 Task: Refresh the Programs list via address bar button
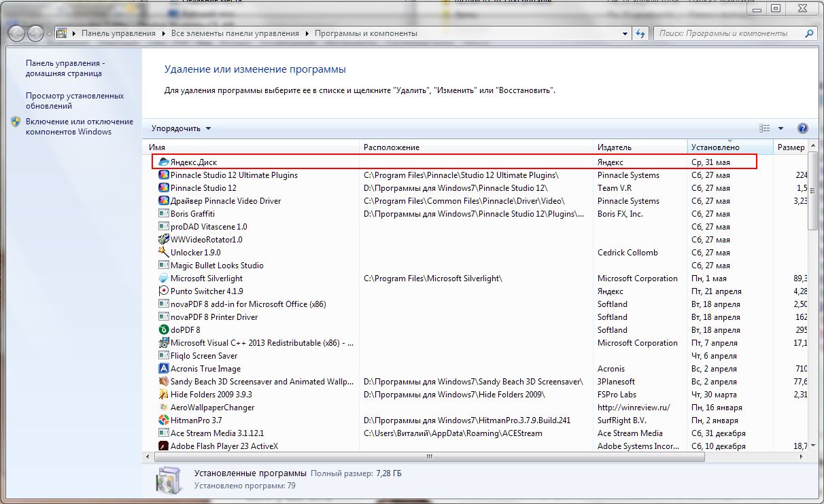click(640, 33)
